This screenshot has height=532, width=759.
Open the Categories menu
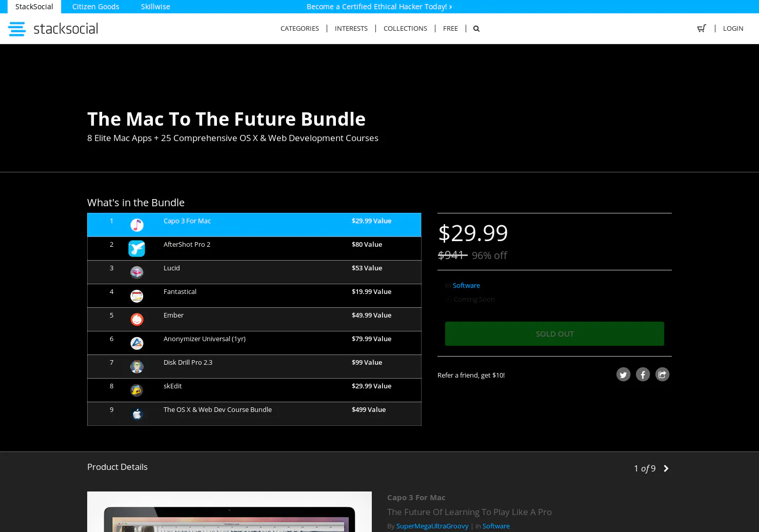[x=299, y=28]
